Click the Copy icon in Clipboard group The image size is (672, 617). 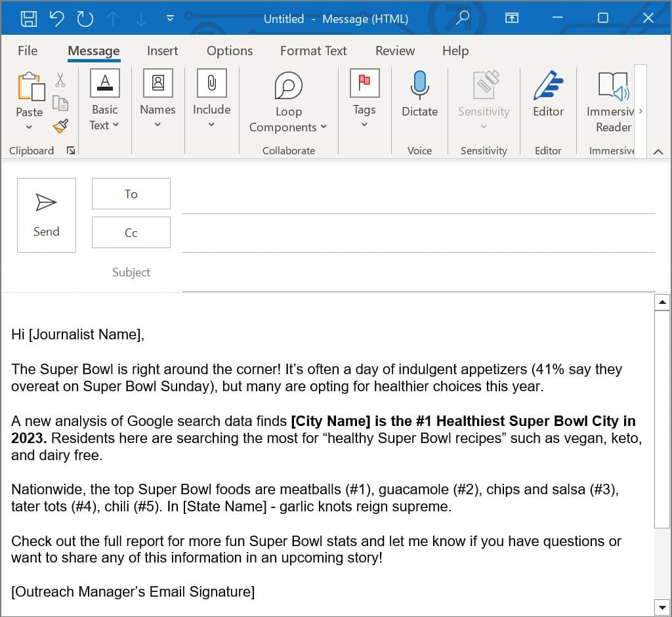click(x=60, y=103)
